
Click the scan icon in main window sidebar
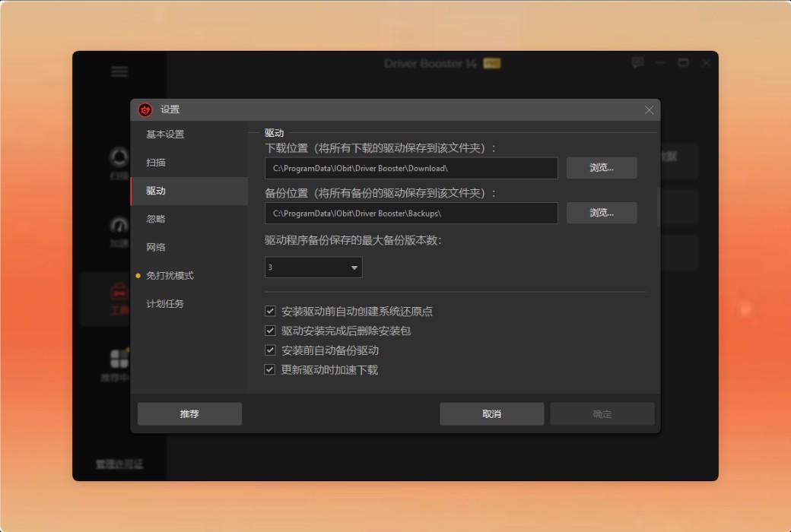[x=119, y=157]
